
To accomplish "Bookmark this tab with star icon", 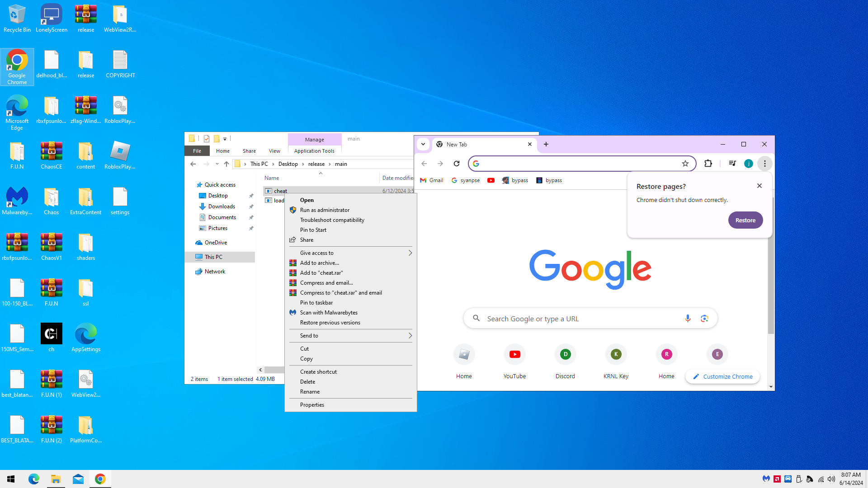I will (685, 164).
